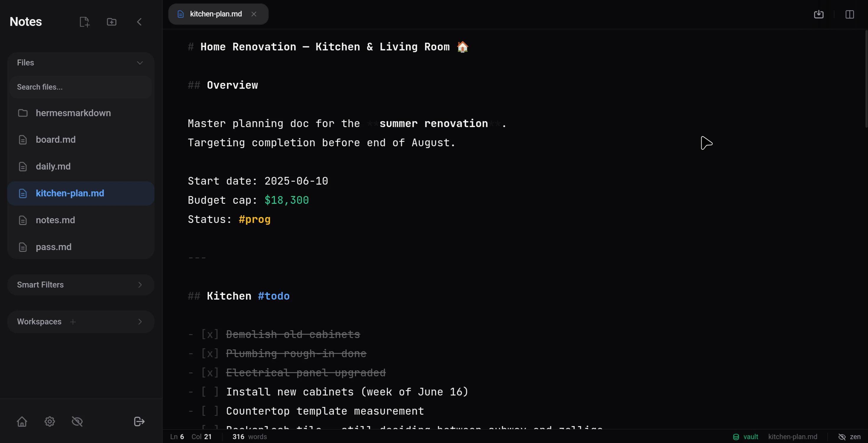Viewport: 868px width, 443px height.
Task: Toggle the crossed-eye visibility icon in sidebar footer
Action: [x=77, y=421]
